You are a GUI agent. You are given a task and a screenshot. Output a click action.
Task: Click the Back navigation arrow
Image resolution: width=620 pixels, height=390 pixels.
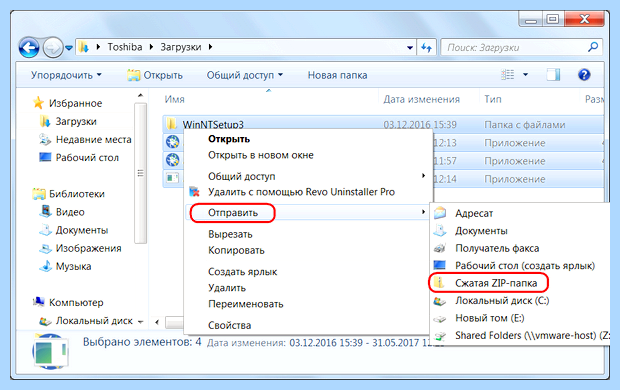click(29, 48)
